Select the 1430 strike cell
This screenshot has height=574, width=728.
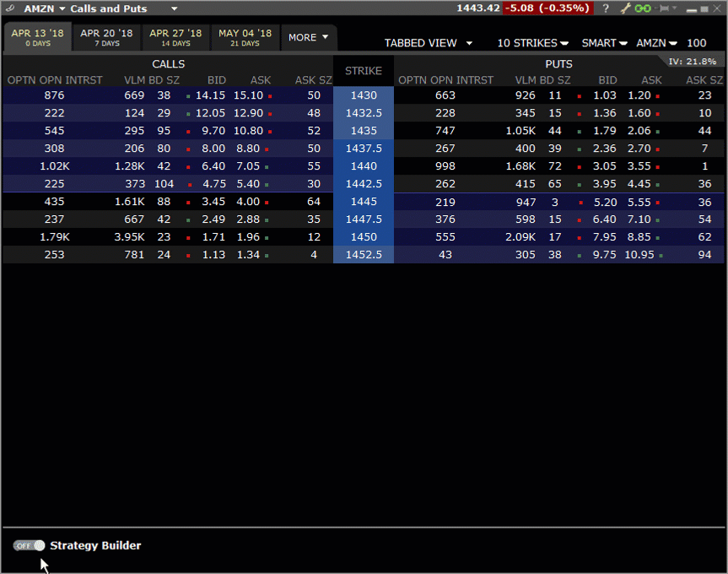tap(364, 95)
